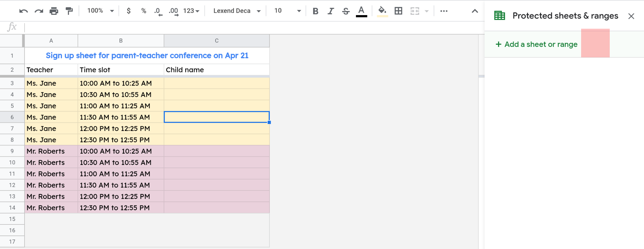
Task: Collapse the toolbar with chevron up
Action: pyautogui.click(x=475, y=11)
